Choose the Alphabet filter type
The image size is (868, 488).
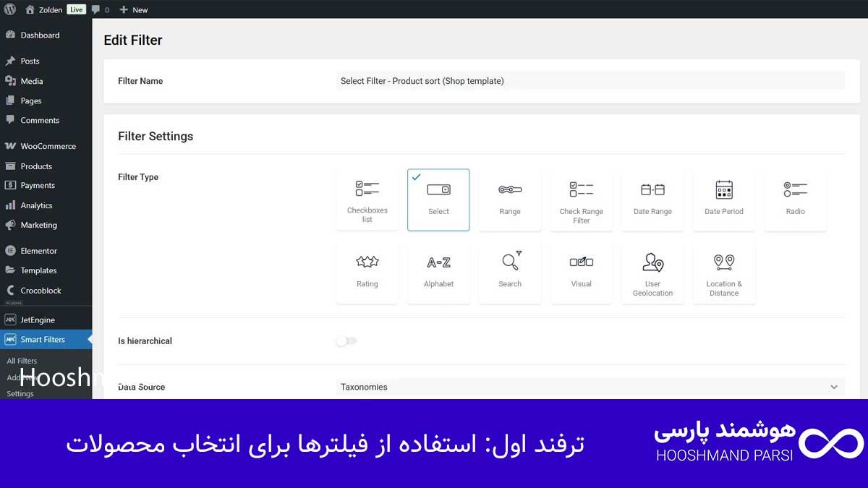click(x=438, y=273)
